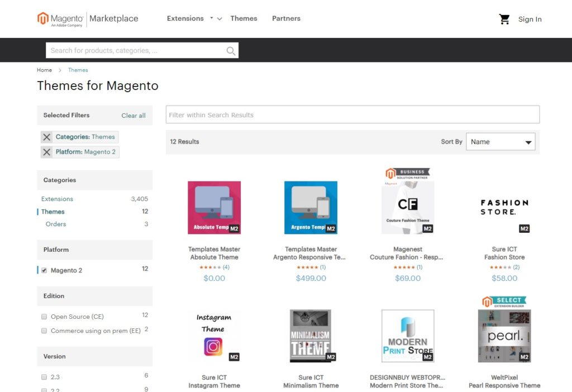Open Minimalism Theme product image
The height and width of the screenshot is (392, 572).
pos(311,336)
